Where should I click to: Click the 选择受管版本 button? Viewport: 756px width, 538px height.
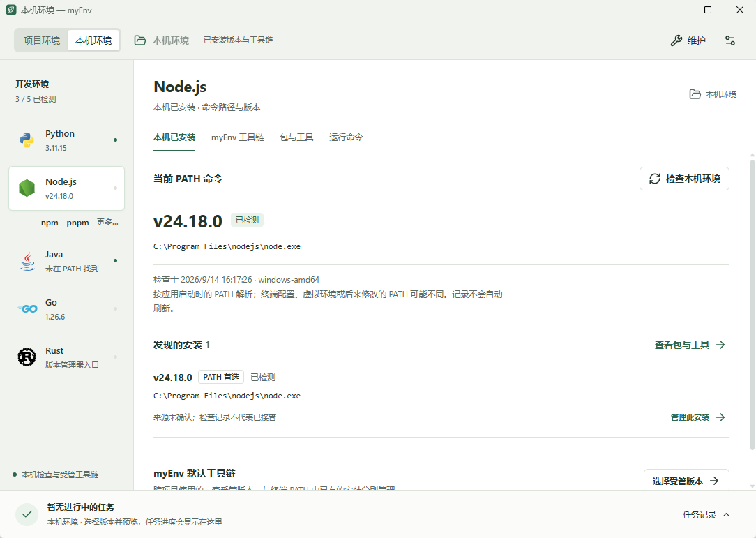click(x=686, y=481)
